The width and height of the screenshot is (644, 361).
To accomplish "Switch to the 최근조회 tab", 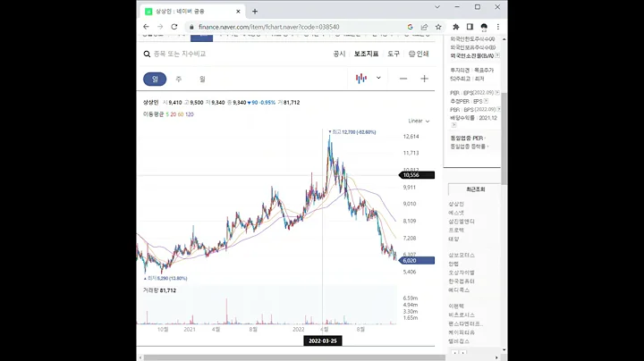I will click(475, 189).
